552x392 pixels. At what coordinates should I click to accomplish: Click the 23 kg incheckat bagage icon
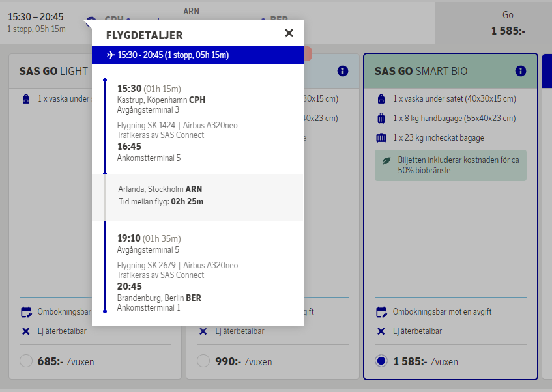coord(381,138)
